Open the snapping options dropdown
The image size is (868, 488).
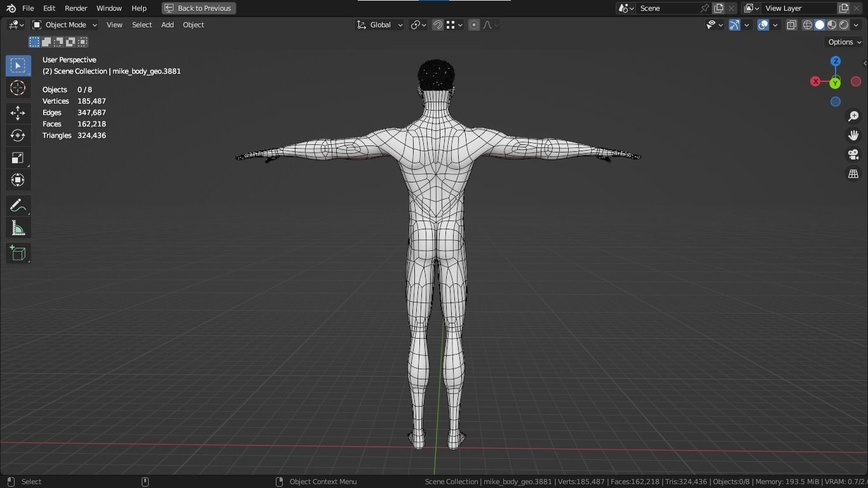pyautogui.click(x=455, y=25)
